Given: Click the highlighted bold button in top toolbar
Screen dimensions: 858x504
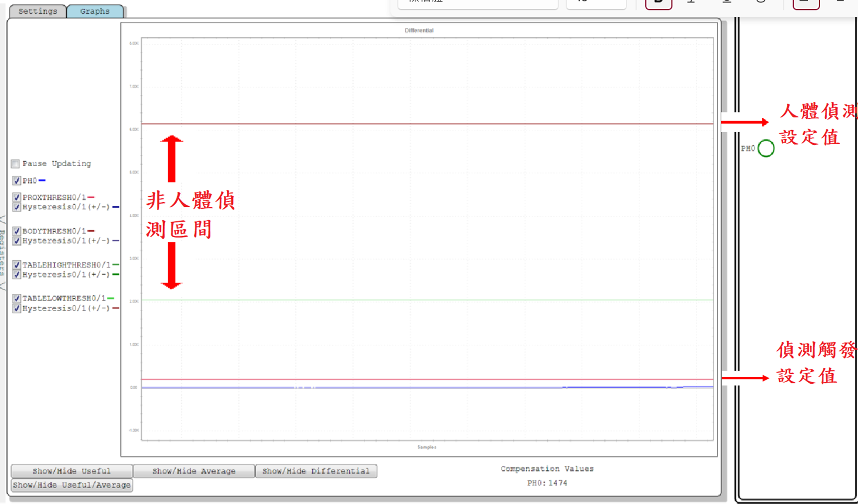Looking at the screenshot, I should tap(658, 3).
